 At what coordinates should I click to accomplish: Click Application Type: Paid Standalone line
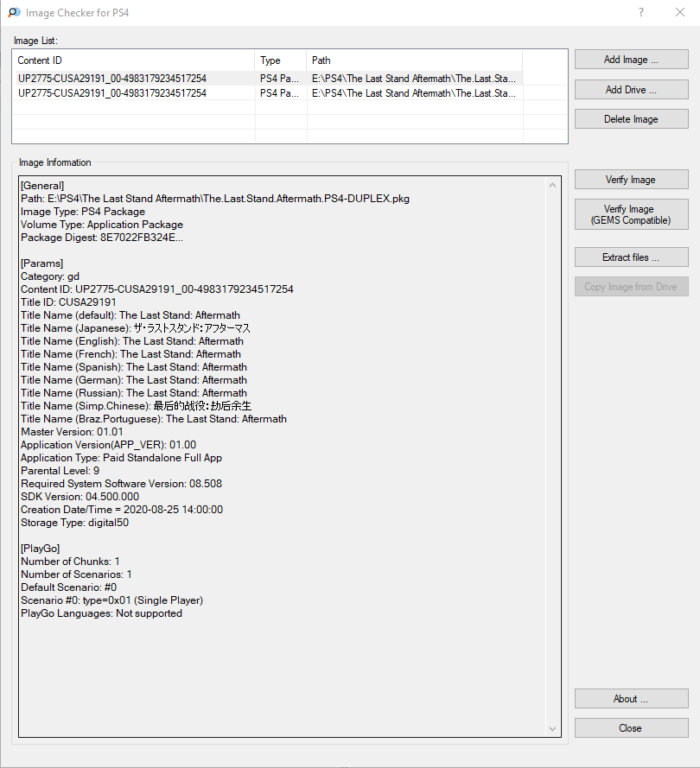[x=122, y=458]
